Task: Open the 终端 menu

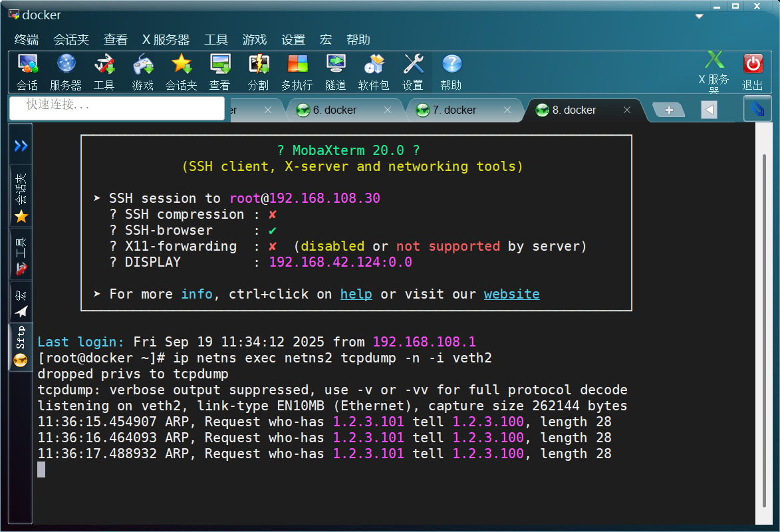Action: tap(27, 39)
